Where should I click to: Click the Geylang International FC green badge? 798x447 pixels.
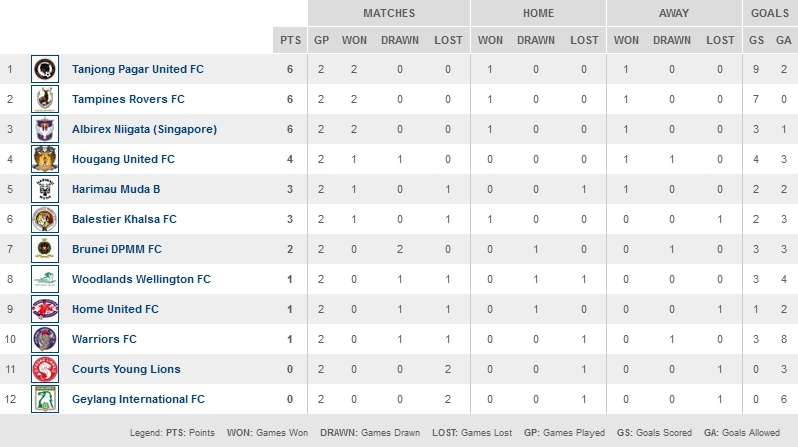[x=45, y=399]
